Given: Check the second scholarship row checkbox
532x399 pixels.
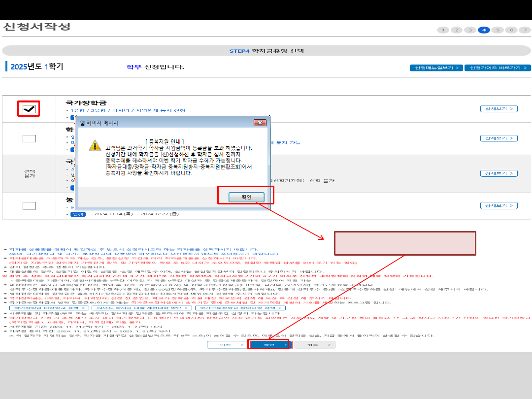Looking at the screenshot, I should pos(29,138).
